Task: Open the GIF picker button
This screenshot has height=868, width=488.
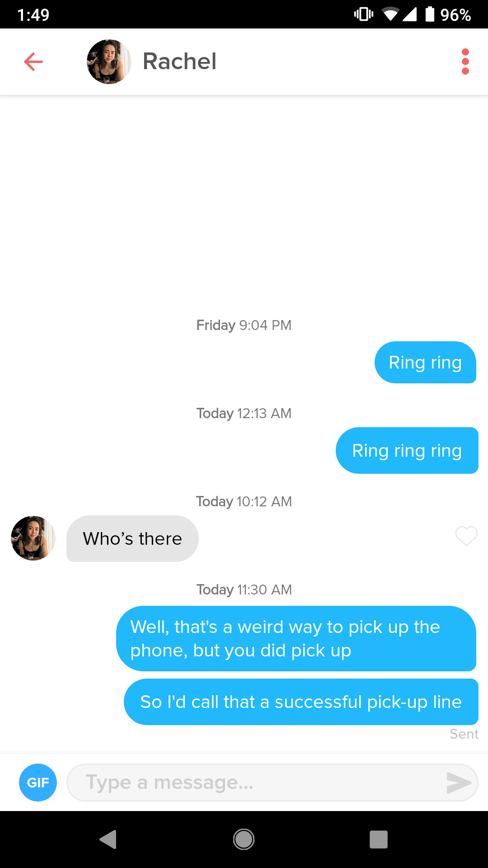Action: point(38,783)
